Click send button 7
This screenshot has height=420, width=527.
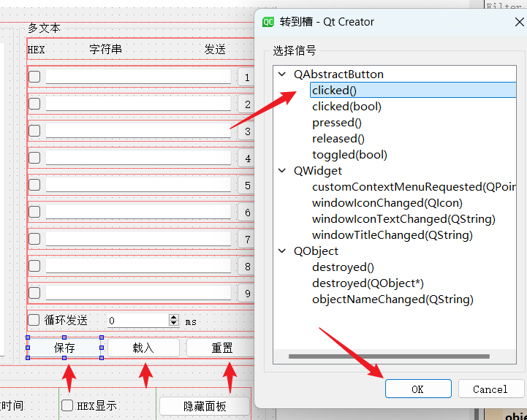[x=247, y=240]
